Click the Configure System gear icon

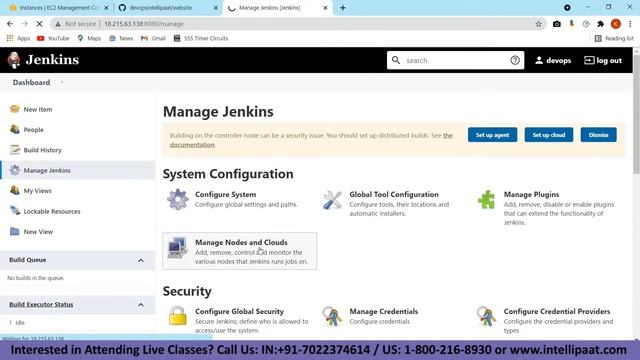[178, 200]
